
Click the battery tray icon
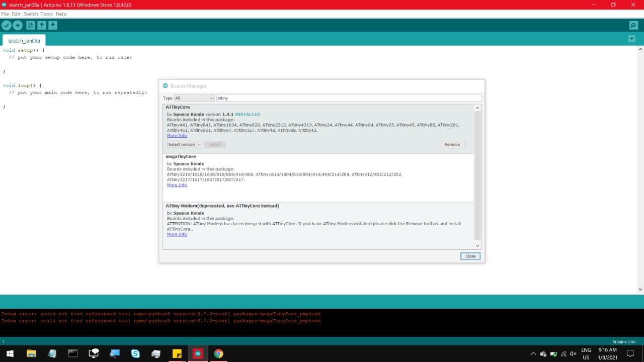[553, 354]
